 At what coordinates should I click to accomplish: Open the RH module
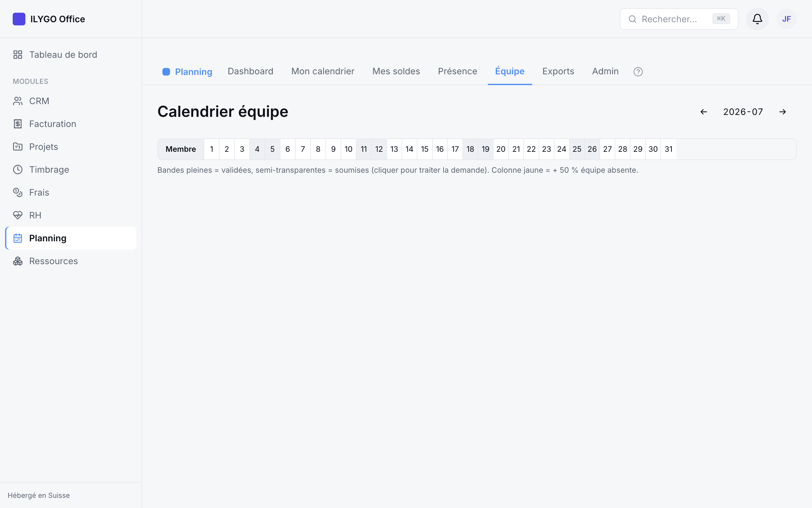click(x=71, y=215)
